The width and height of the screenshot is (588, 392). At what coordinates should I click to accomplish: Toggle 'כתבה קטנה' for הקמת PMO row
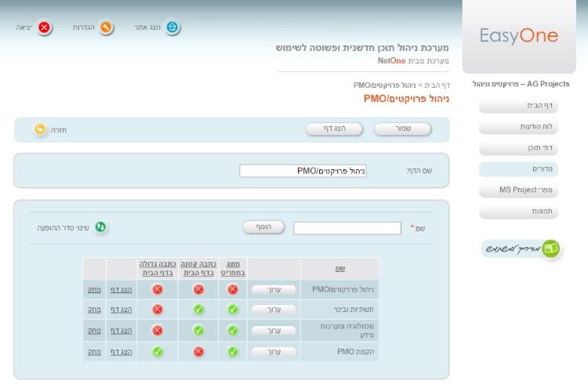pos(199,351)
